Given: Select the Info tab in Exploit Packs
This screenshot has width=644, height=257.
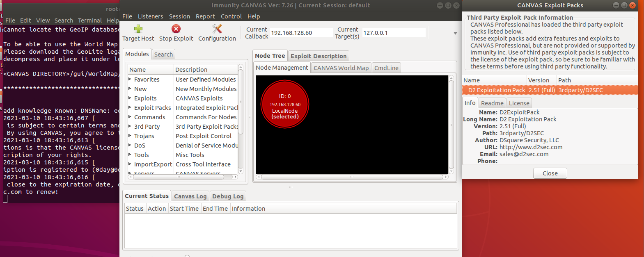Looking at the screenshot, I should click(x=470, y=103).
